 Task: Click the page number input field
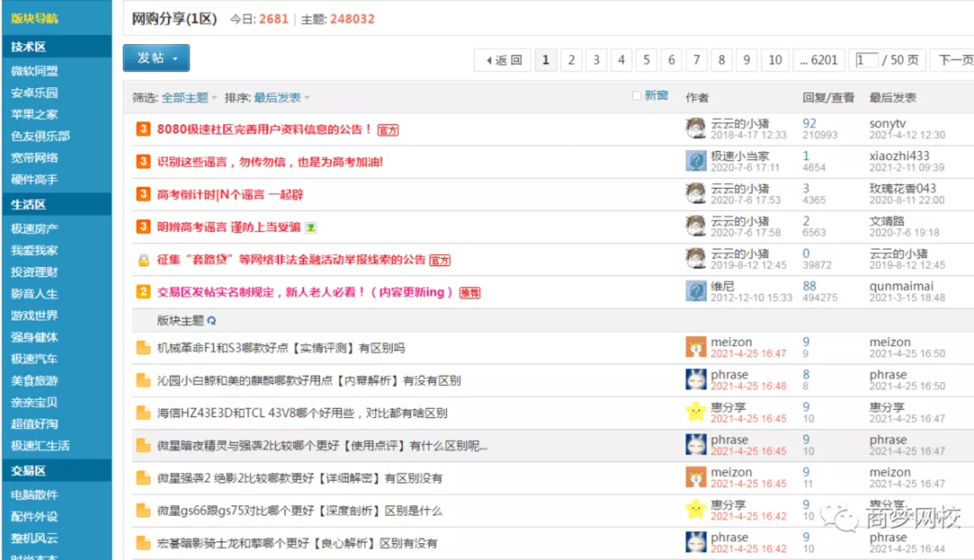[x=866, y=60]
